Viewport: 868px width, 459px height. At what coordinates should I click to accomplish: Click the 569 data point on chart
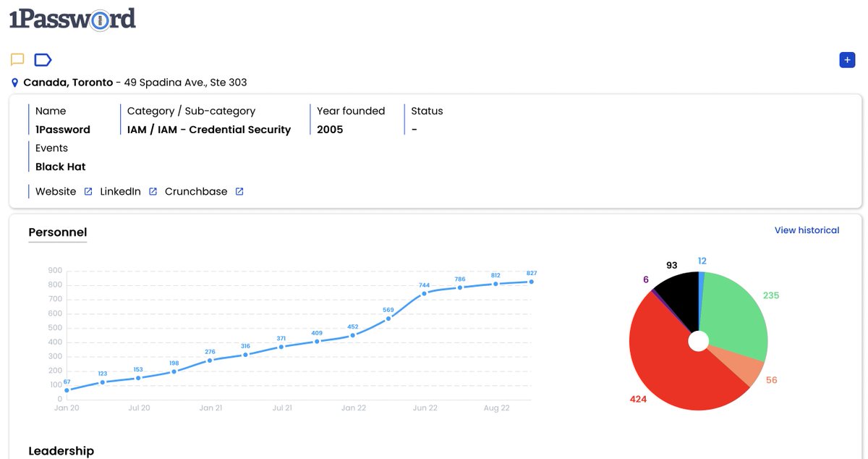point(388,319)
